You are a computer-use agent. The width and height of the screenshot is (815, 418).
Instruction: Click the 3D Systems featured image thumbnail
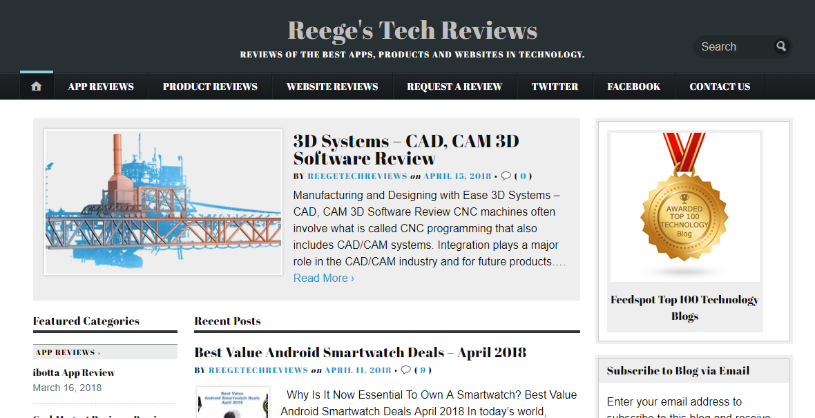(163, 202)
